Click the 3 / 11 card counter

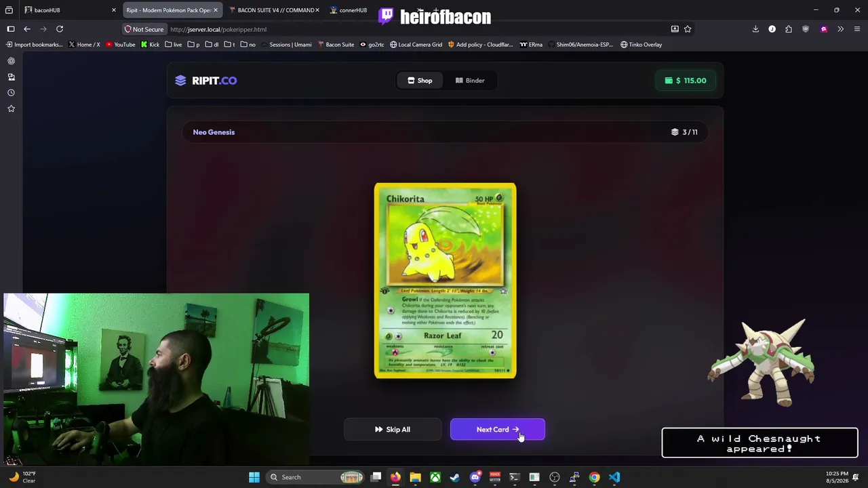pos(684,132)
